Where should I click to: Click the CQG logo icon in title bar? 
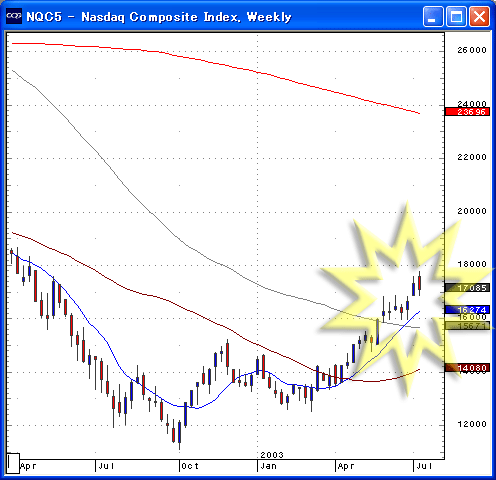14,16
